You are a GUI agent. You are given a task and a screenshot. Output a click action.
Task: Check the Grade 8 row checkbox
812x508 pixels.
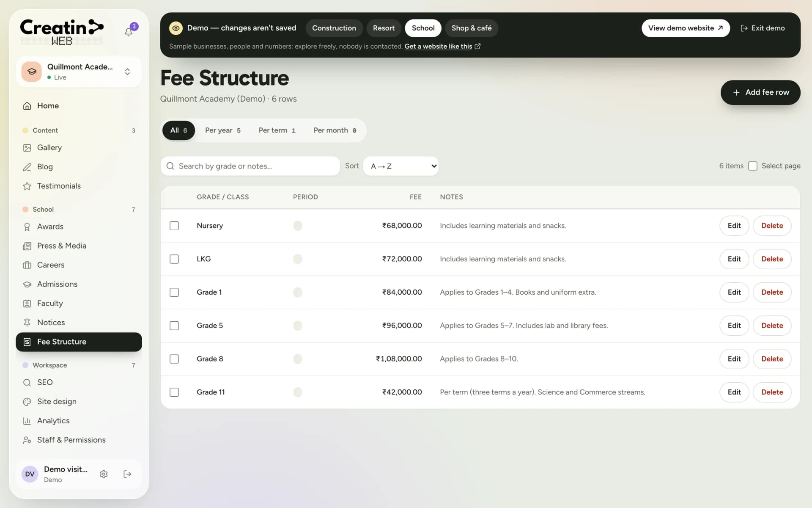coord(174,359)
